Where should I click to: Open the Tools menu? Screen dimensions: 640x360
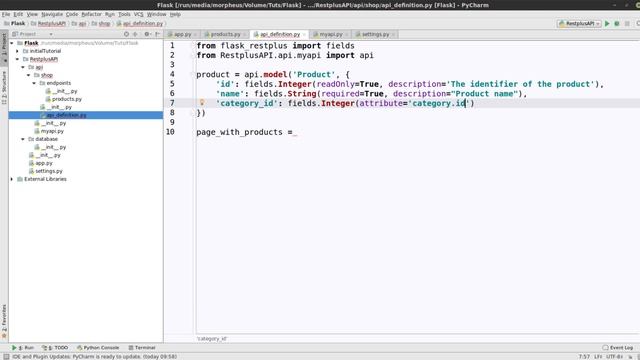pos(124,14)
